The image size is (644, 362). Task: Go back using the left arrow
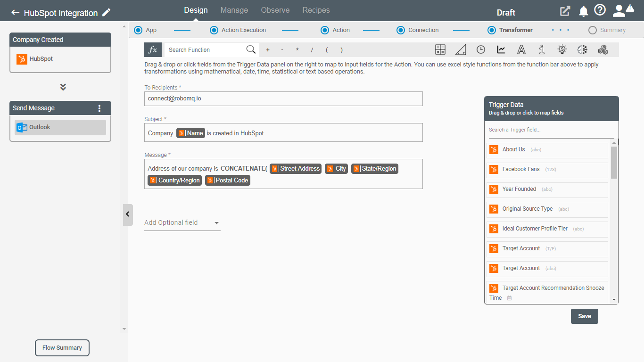point(16,13)
